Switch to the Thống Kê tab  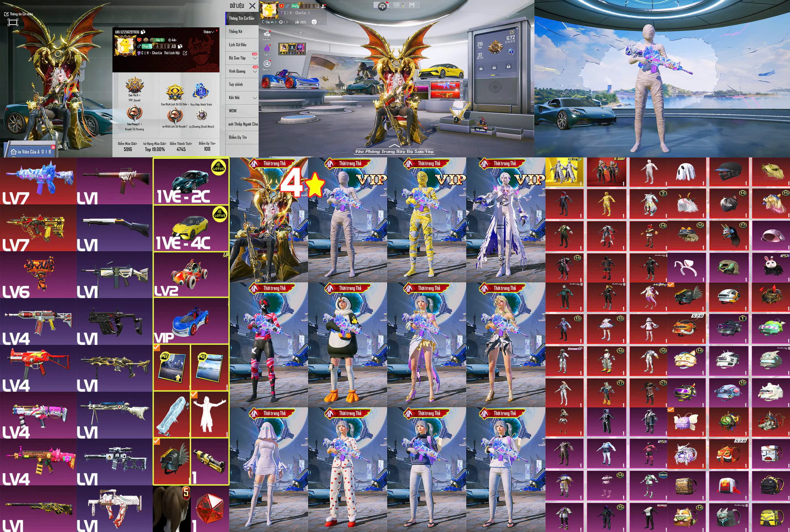pyautogui.click(x=242, y=32)
